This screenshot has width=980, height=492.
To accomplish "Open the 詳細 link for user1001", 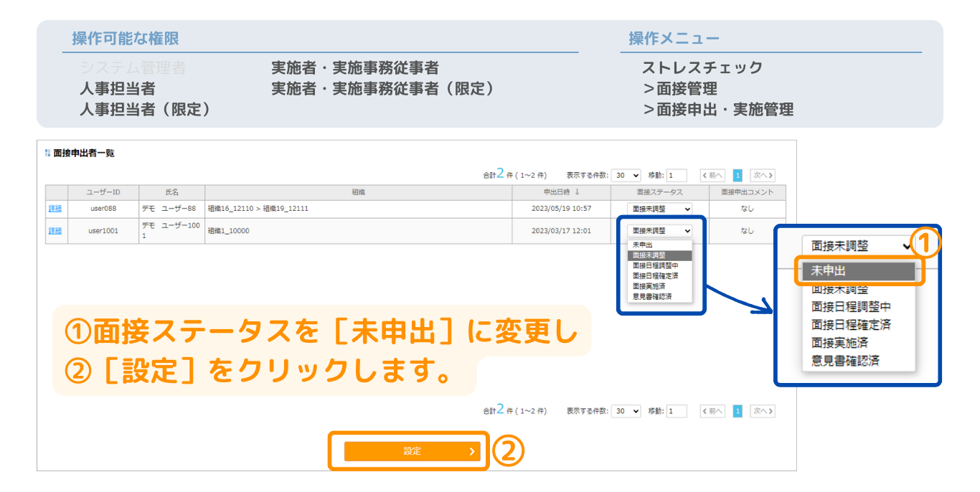I will [x=55, y=231].
